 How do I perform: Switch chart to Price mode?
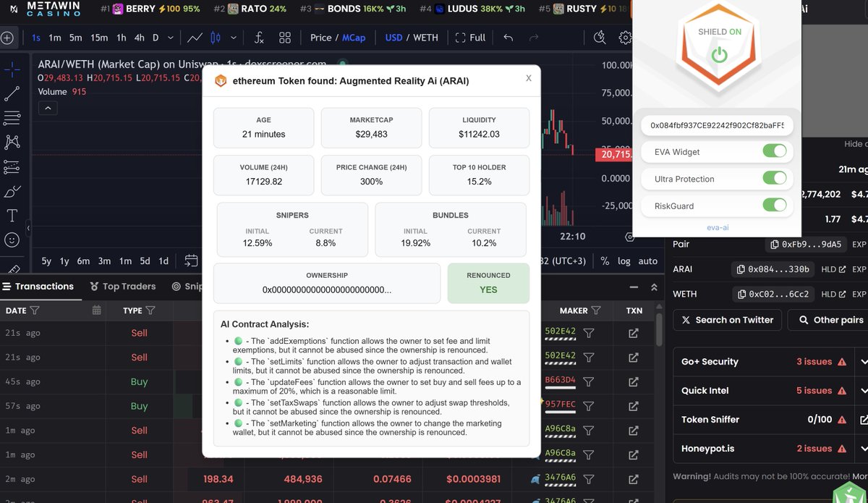pyautogui.click(x=320, y=38)
